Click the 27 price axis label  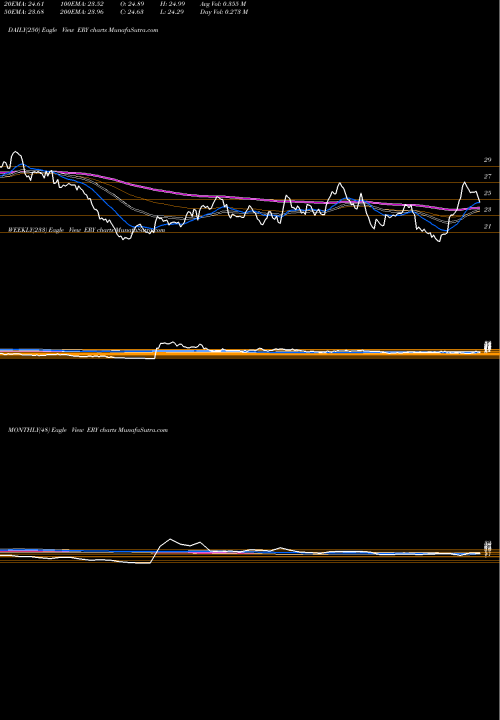tap(487, 176)
